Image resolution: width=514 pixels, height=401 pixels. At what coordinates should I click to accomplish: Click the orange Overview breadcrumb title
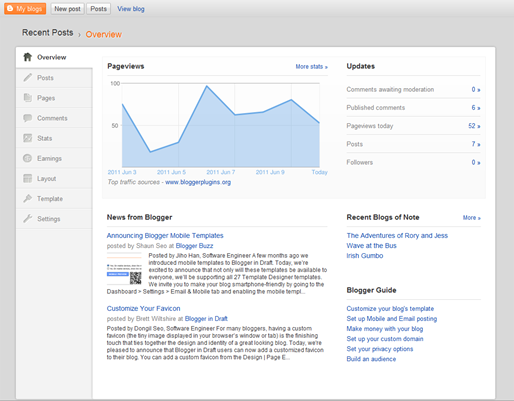pyautogui.click(x=104, y=34)
